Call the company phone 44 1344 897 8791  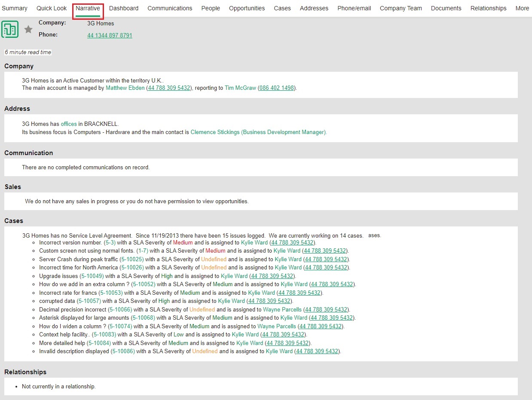110,35
